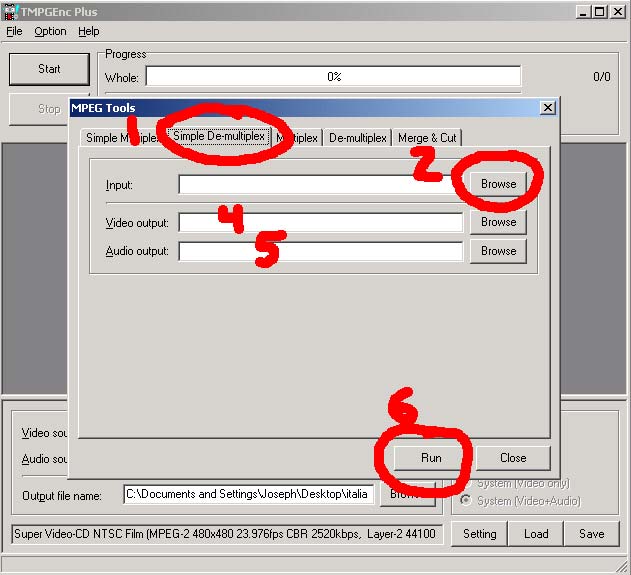Load a project with Load button

536,534
